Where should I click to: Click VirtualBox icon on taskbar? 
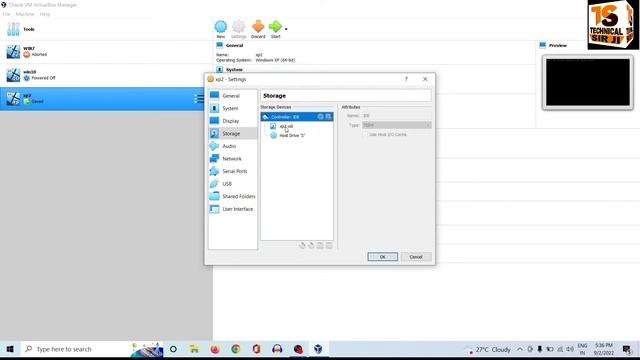(x=318, y=349)
